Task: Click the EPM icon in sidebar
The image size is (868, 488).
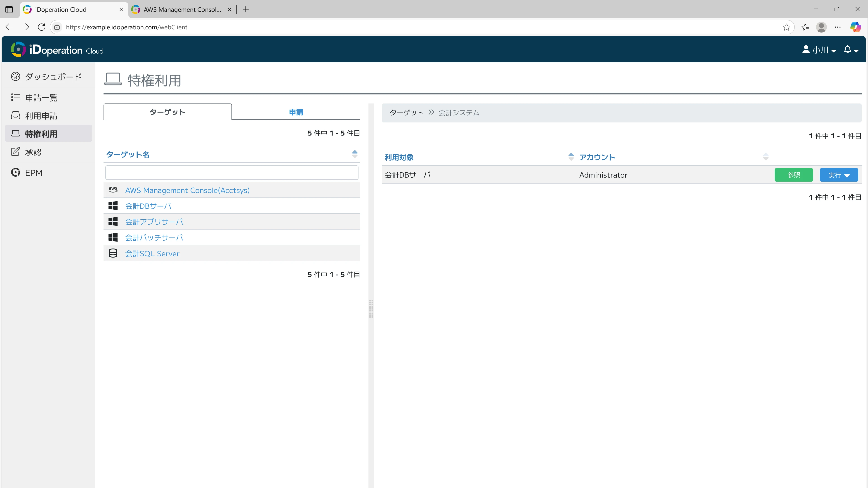Action: click(16, 172)
